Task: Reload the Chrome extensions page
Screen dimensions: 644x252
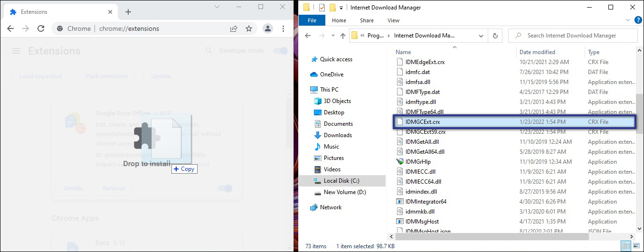Action: coord(41,28)
